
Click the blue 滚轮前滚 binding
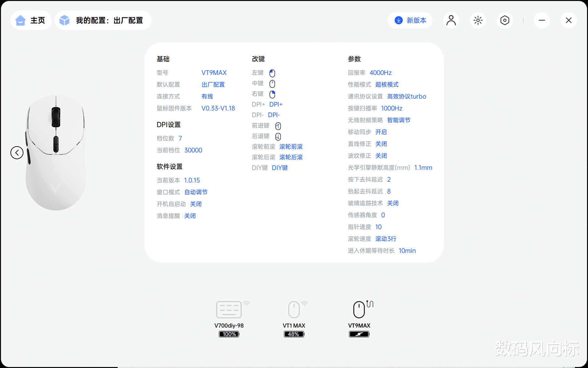point(291,147)
